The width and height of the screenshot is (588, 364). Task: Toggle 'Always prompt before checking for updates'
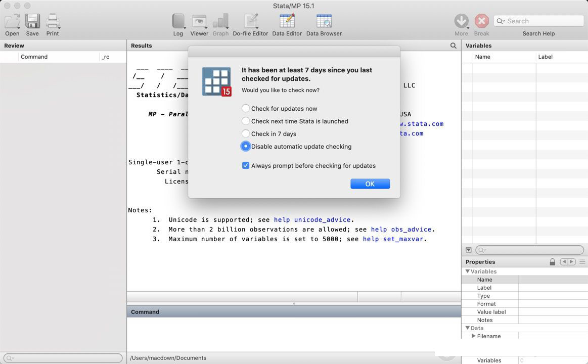pos(245,165)
